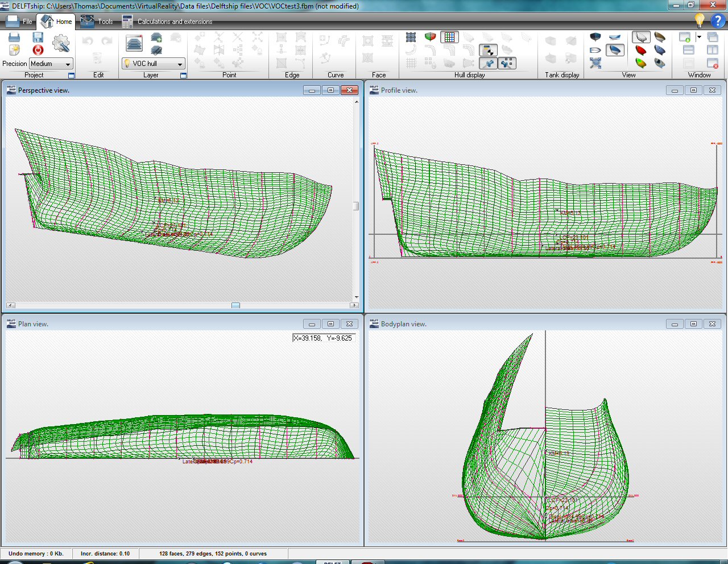Add a new layer with plus icon
728x564 pixels.
tap(156, 38)
